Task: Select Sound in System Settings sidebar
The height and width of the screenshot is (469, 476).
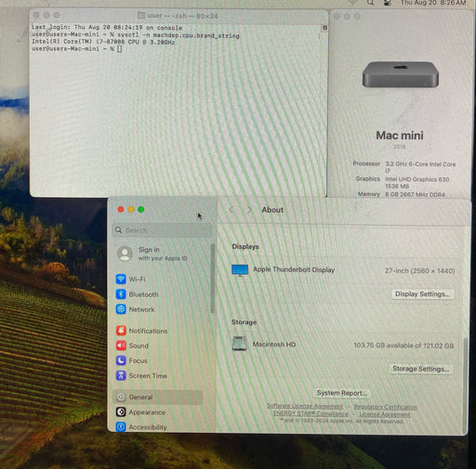Action: (132, 345)
